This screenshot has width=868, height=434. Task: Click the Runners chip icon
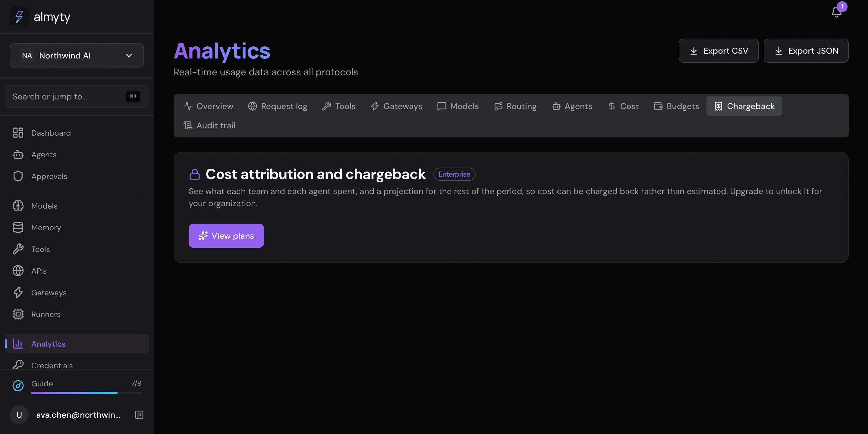pyautogui.click(x=18, y=314)
